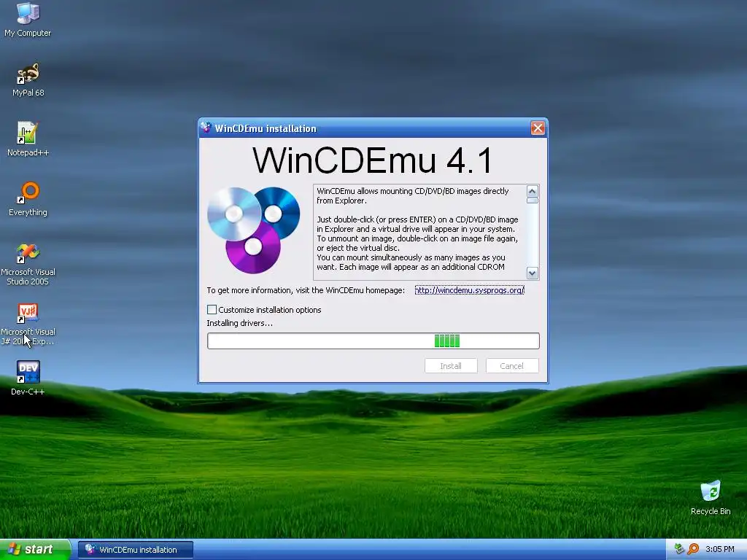747x560 pixels.
Task: Open the wincdemu.sysprogs.org homepage link
Action: pos(469,290)
